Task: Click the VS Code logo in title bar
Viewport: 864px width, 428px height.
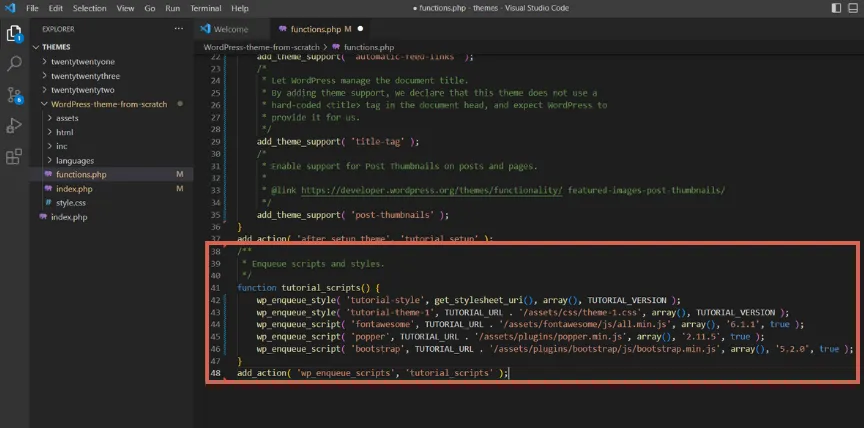Action: point(10,8)
